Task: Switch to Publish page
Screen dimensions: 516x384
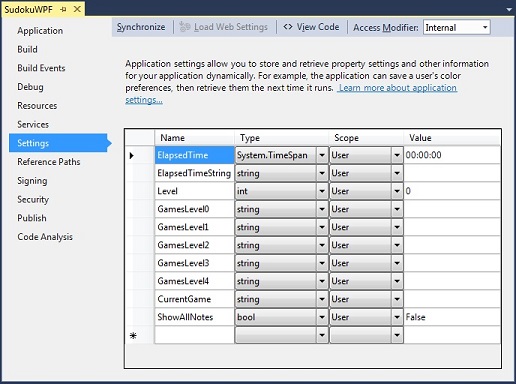Action: pyautogui.click(x=32, y=218)
